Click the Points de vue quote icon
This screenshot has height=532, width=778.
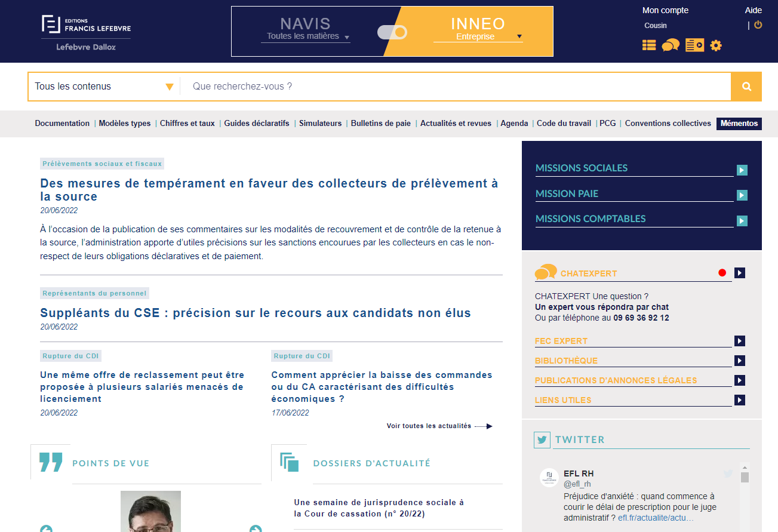click(51, 462)
